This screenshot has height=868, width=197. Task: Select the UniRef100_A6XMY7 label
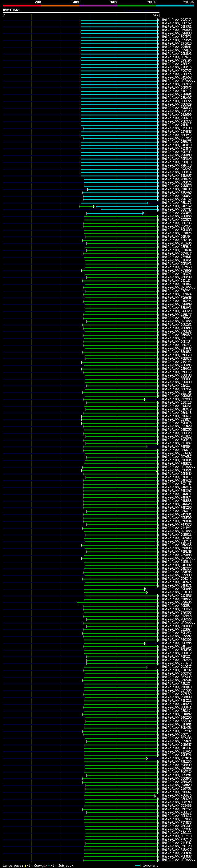pyautogui.click(x=176, y=149)
